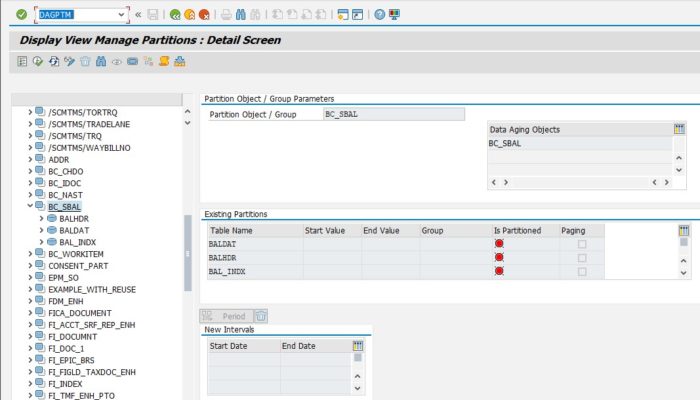This screenshot has height=400, width=700.
Task: Click the yellow Exit icon
Action: [x=189, y=15]
